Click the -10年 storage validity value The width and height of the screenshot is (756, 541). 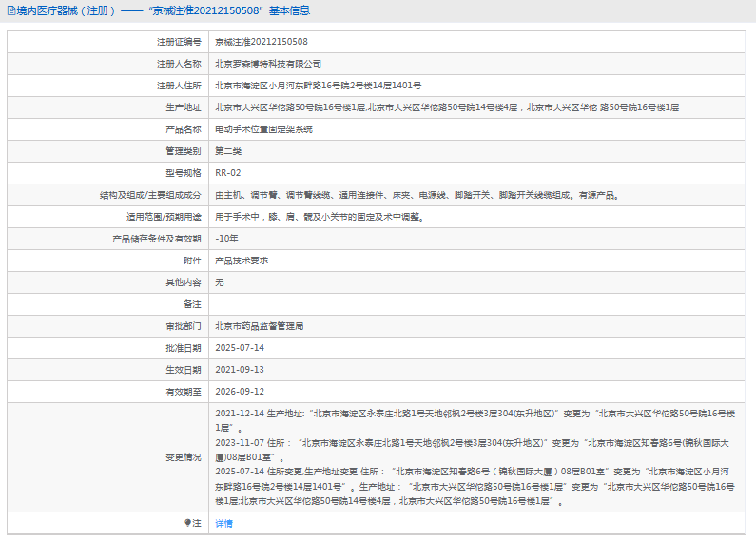[x=226, y=239]
